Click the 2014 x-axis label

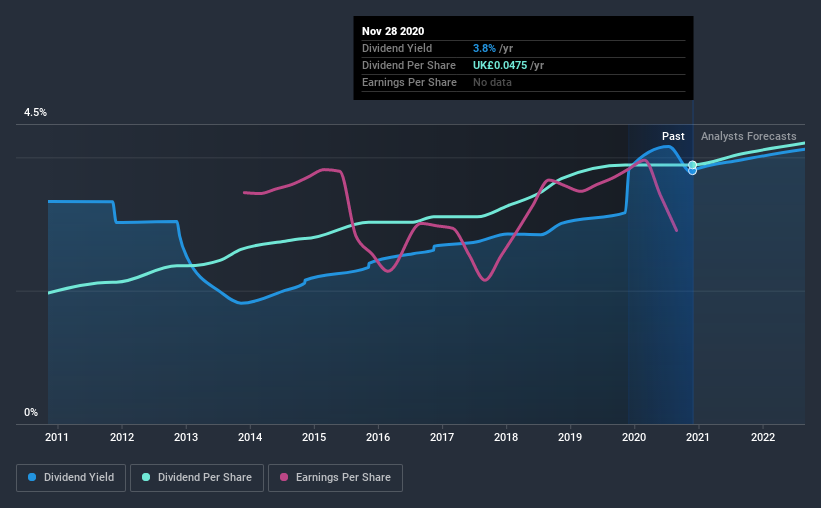250,437
